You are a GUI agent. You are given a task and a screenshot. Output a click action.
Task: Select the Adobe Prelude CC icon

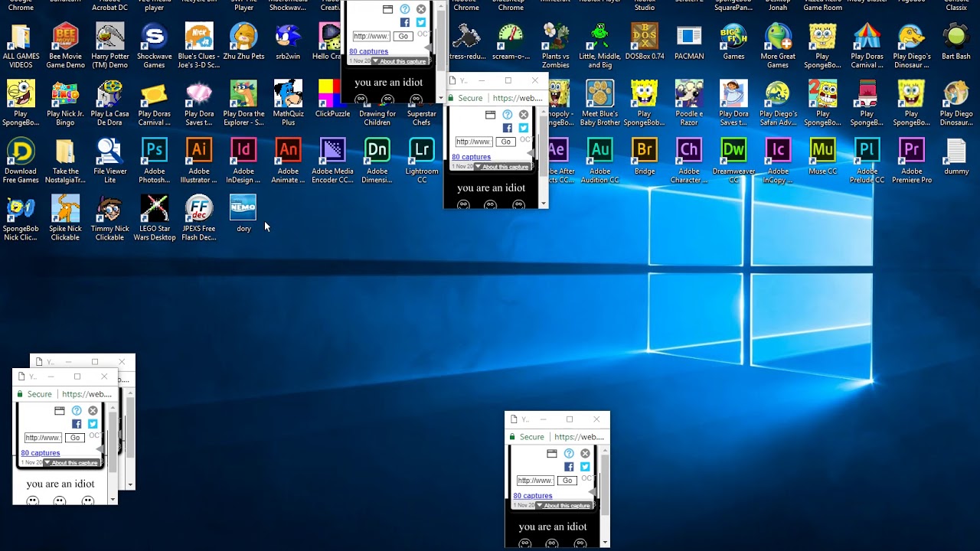click(867, 161)
